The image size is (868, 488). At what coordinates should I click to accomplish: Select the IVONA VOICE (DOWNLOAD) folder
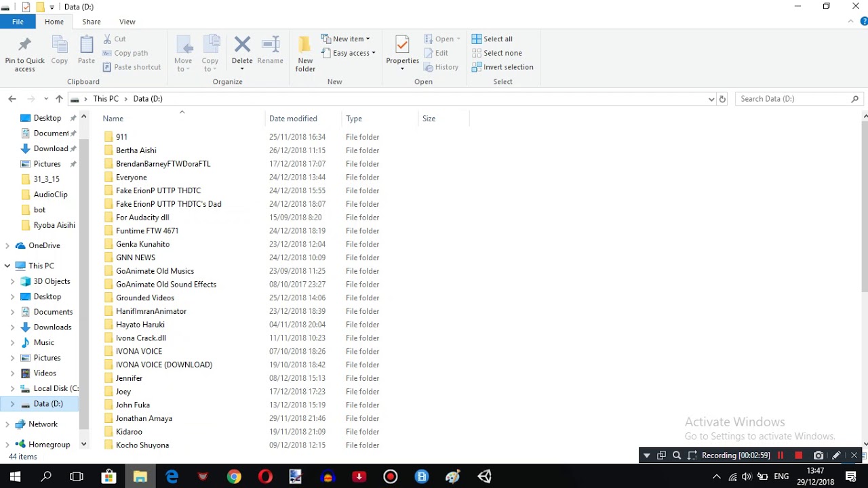click(x=163, y=365)
